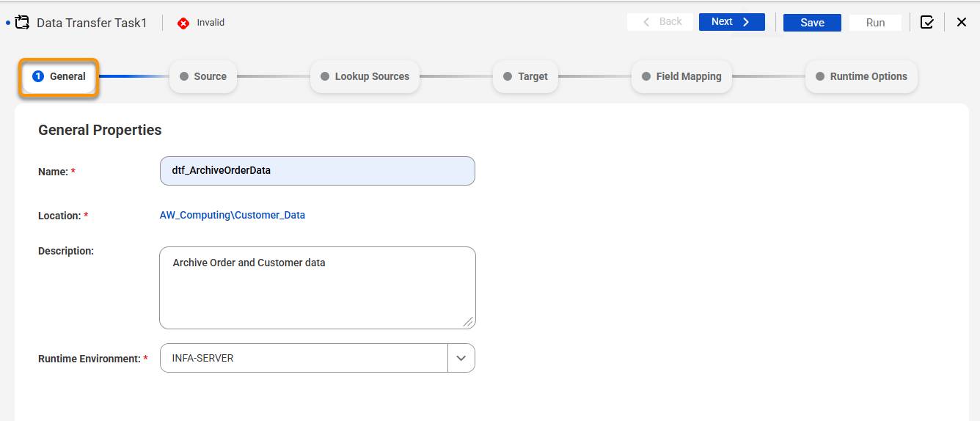Click the Name label

pos(53,172)
